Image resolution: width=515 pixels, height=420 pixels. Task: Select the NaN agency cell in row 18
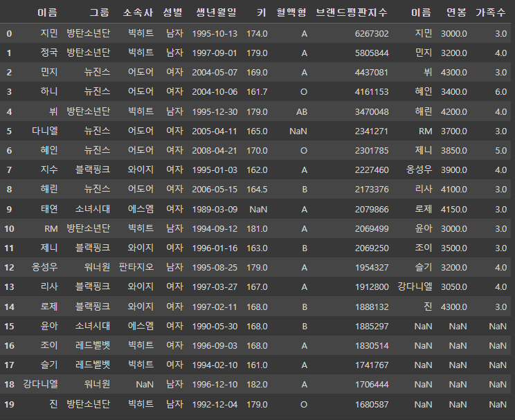145,385
